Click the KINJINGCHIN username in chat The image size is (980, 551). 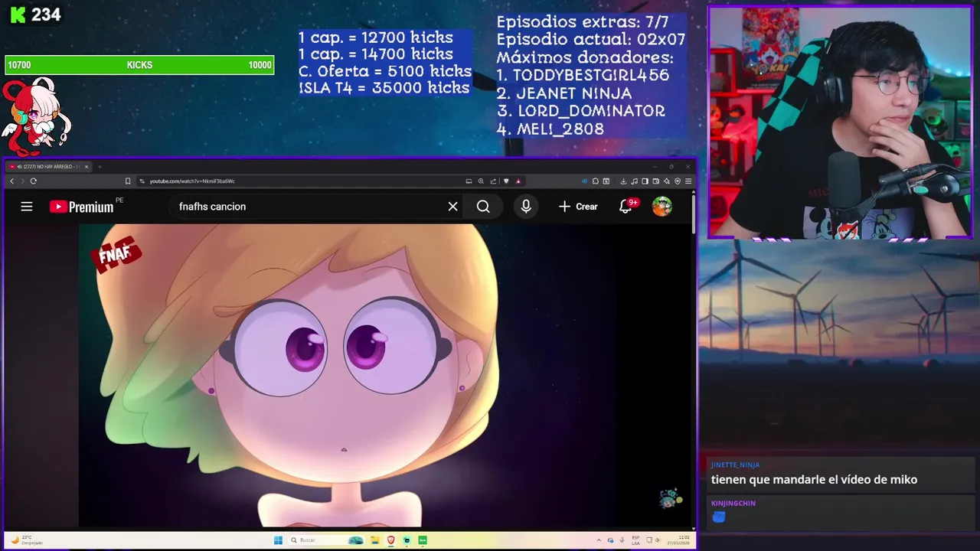coord(733,503)
